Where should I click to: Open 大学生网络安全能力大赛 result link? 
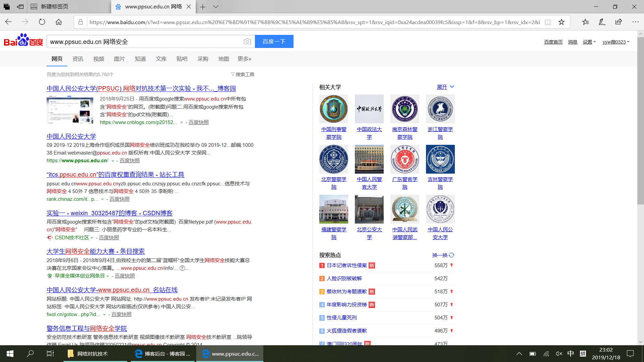click(x=96, y=251)
